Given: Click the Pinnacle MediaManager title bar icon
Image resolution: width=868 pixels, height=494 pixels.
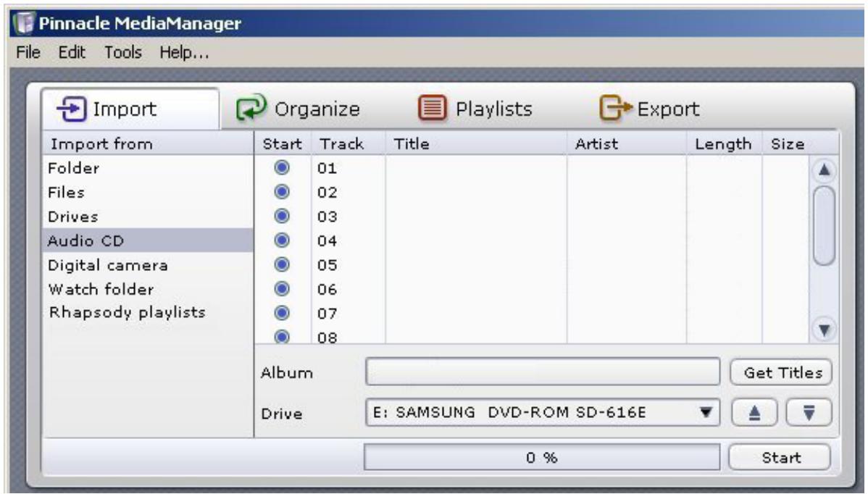Looking at the screenshot, I should coord(24,22).
